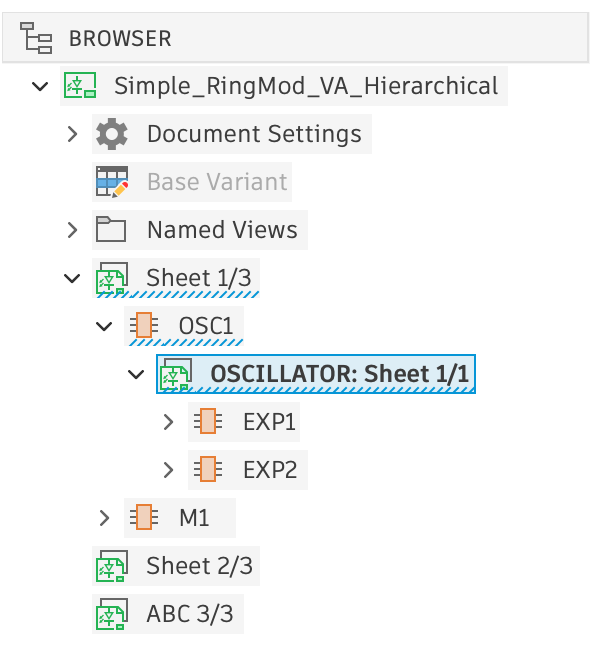Expand the M1 module node
Screen dimensions: 600x670
pos(105,518)
